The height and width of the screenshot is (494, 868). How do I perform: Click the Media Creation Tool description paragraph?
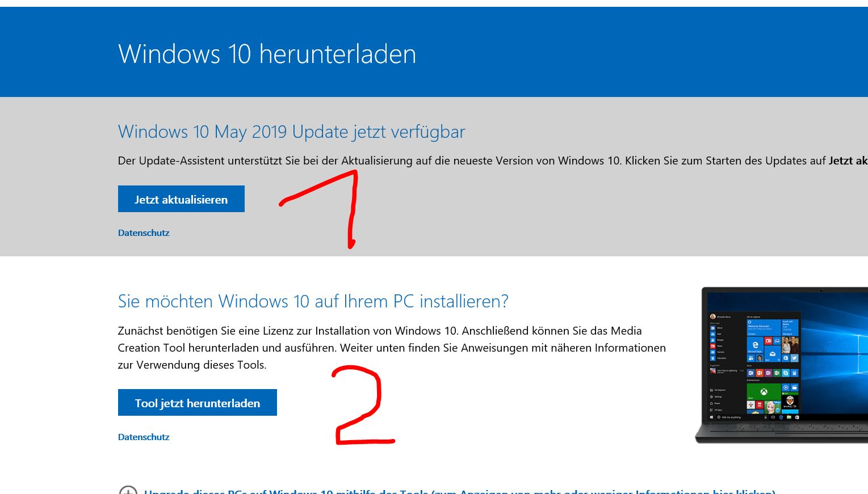pos(392,348)
